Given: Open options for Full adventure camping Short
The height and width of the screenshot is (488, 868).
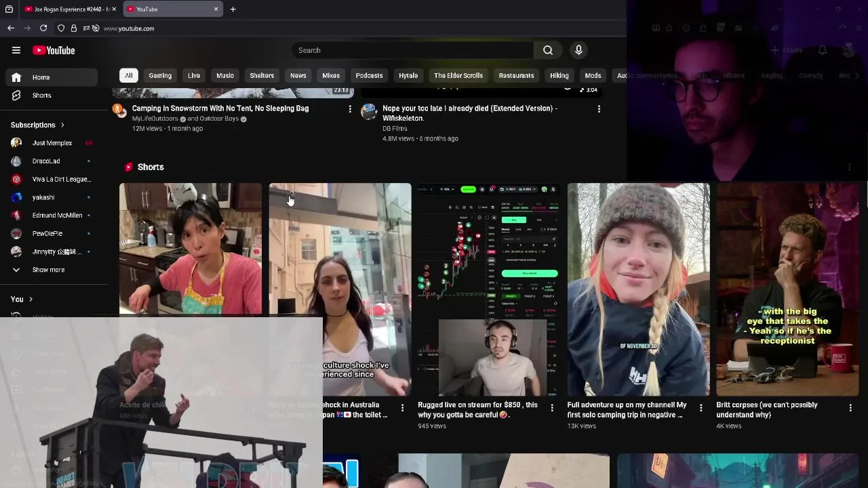Looking at the screenshot, I should point(701,407).
